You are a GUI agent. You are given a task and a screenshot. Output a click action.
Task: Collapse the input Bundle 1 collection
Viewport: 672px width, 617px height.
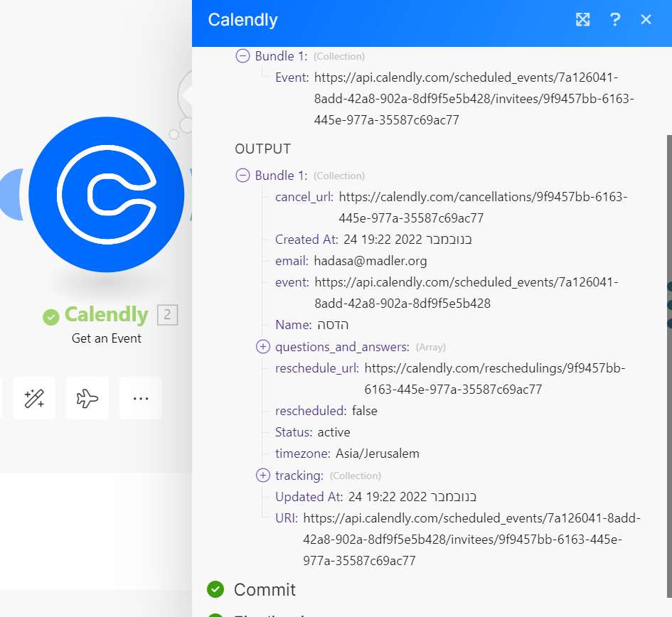pos(242,55)
